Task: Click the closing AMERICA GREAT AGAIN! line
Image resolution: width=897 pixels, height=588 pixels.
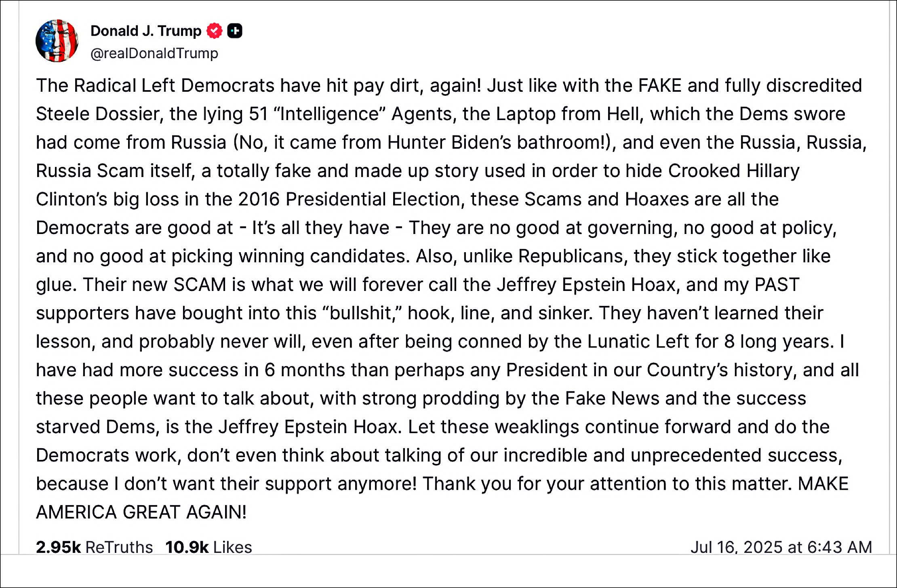Action: coord(141,512)
